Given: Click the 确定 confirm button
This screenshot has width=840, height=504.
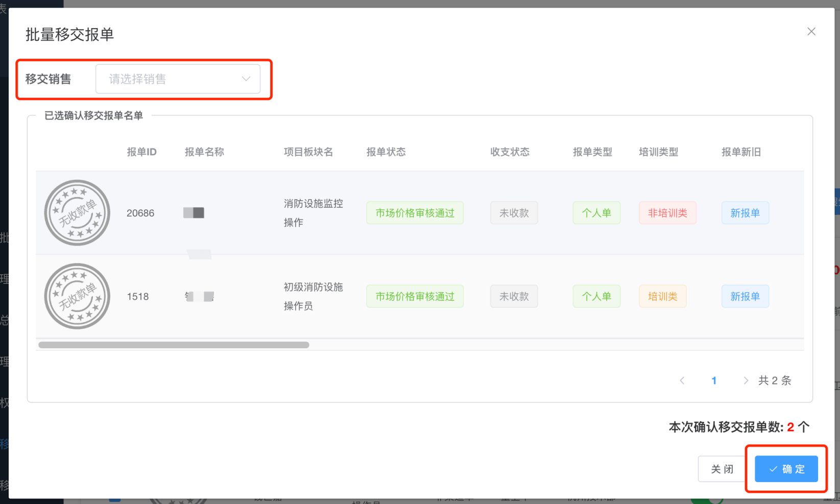Looking at the screenshot, I should (x=786, y=469).
